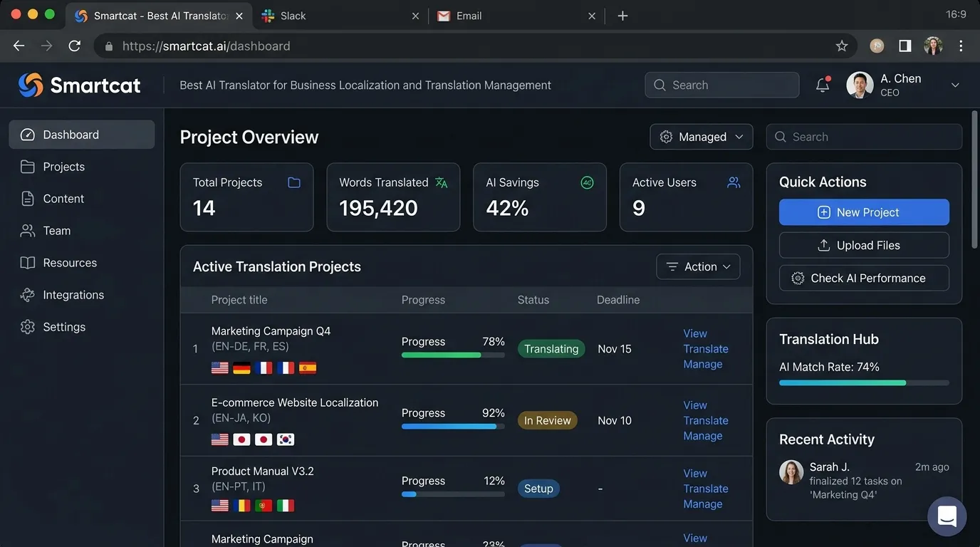
Task: Click the browser profile avatar in toolbar
Action: click(933, 46)
